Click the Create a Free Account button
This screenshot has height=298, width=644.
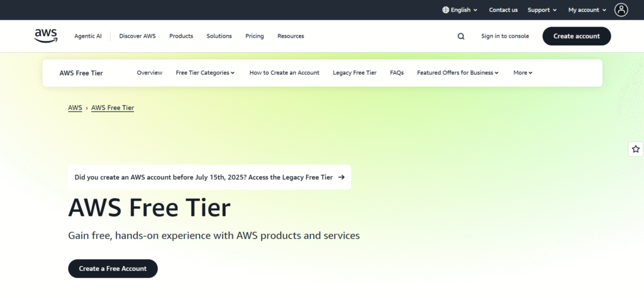(x=113, y=268)
